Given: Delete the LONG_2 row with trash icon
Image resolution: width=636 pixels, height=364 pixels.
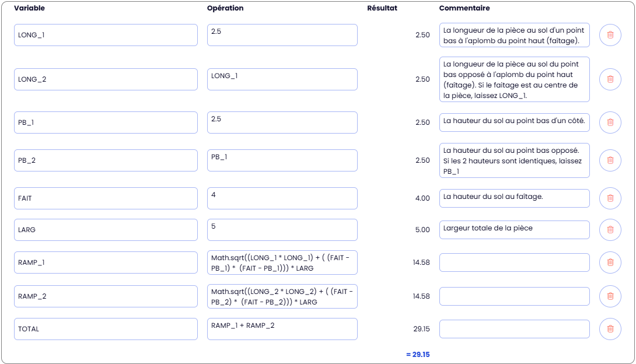Looking at the screenshot, I should coord(610,79).
